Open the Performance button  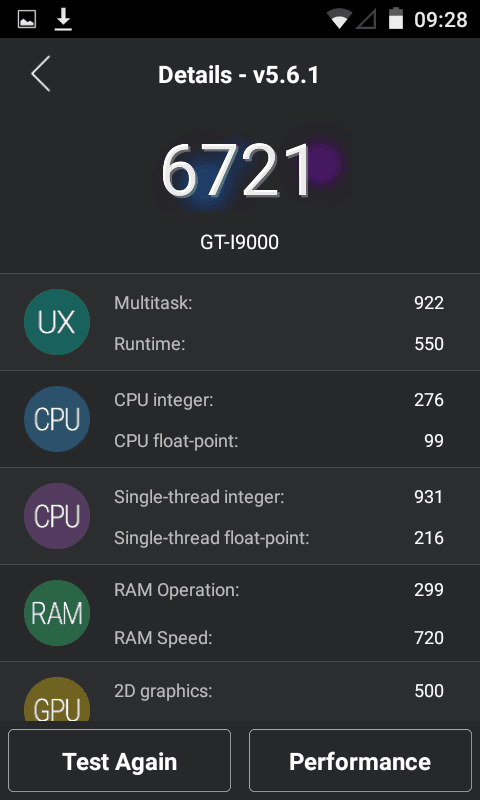click(360, 760)
